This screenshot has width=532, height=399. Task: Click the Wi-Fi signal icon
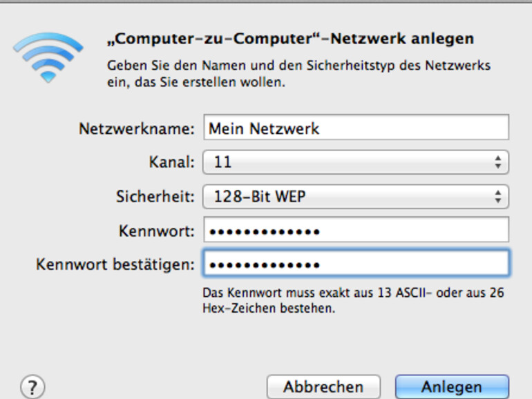point(47,56)
